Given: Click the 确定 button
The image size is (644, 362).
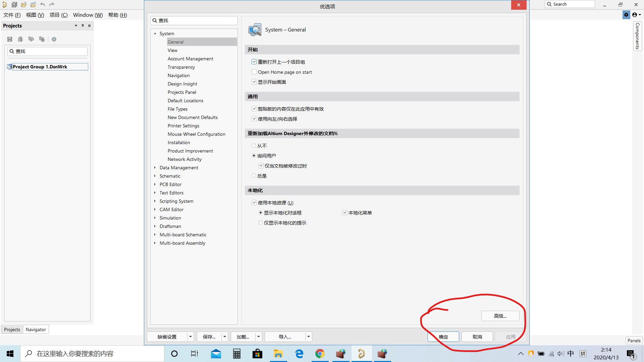Looking at the screenshot, I should click(444, 337).
